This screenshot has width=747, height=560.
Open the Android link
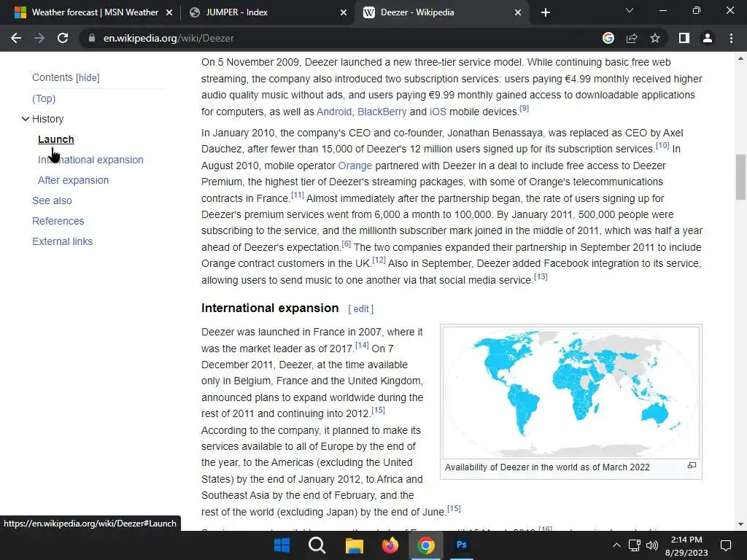(x=334, y=112)
